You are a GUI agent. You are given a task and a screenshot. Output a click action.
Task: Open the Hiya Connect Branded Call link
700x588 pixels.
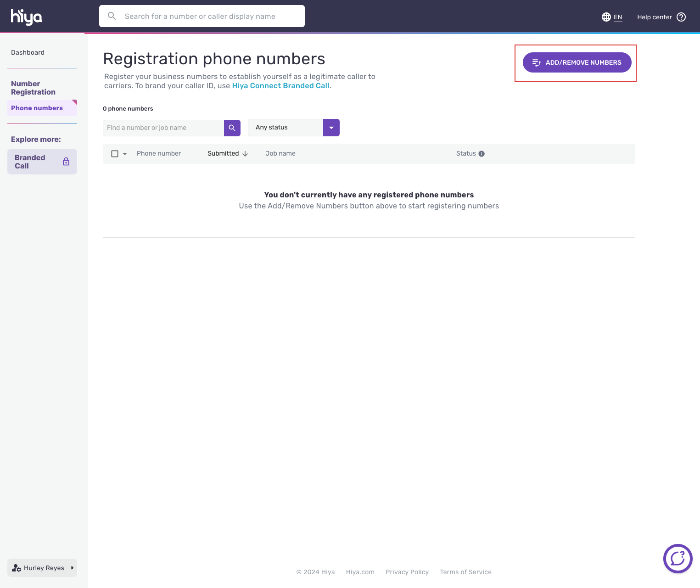[x=280, y=86]
